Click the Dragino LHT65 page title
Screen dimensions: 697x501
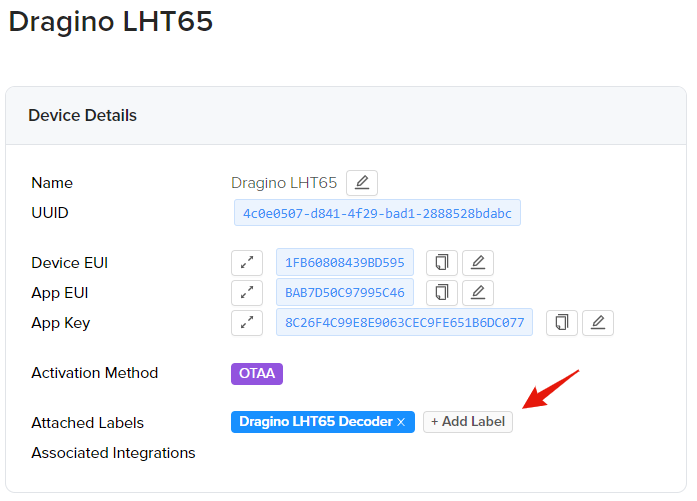point(111,22)
